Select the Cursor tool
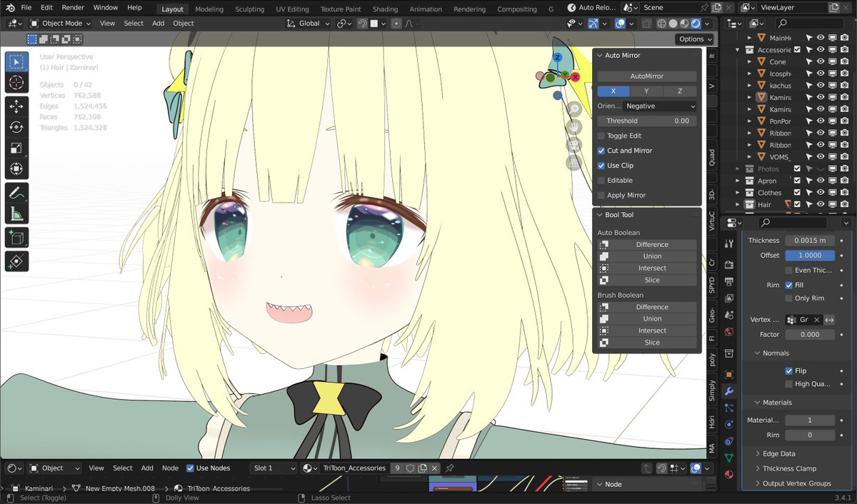Viewport: 857px width, 504px height. point(16,84)
